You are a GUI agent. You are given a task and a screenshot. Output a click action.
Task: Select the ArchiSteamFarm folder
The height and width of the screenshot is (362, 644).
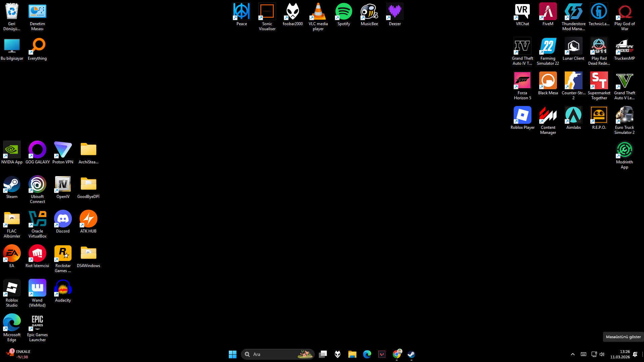coord(88,153)
